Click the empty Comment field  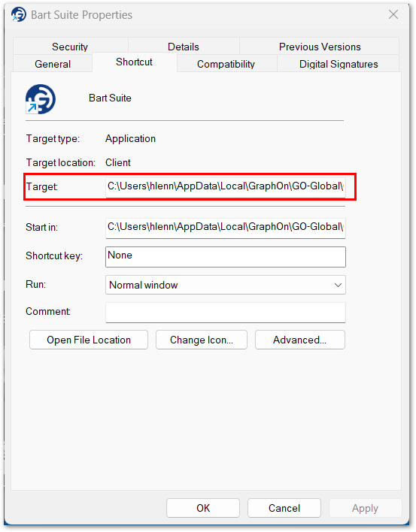(226, 313)
